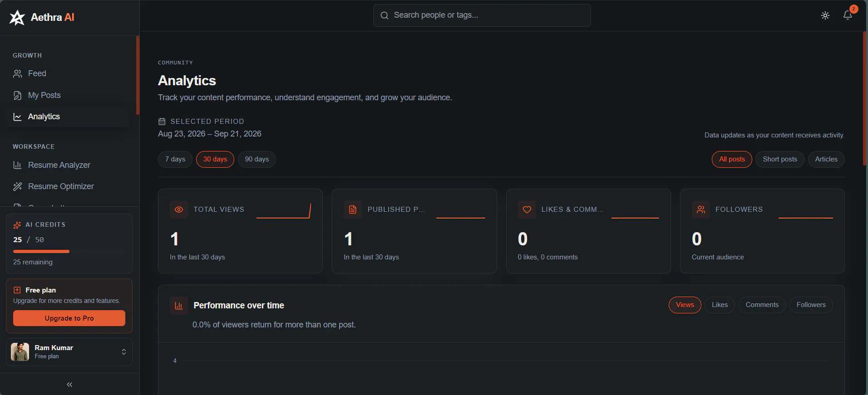Click the Selected Period calendar icon

[162, 122]
